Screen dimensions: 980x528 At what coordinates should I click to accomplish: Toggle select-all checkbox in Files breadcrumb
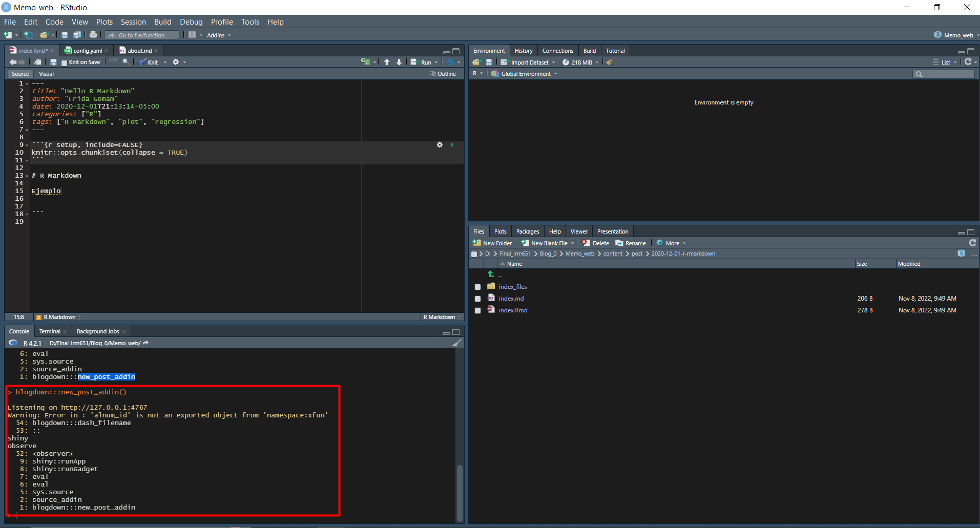tap(474, 254)
